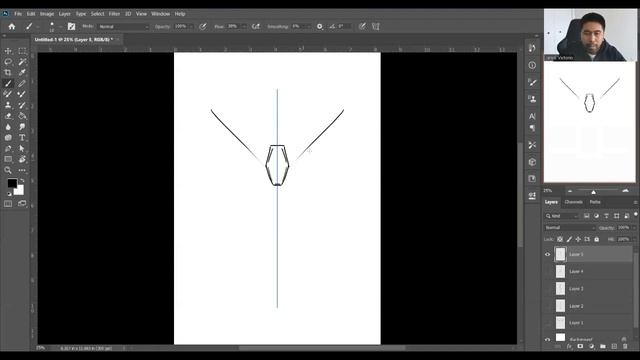Select the Rectangle shape tool

pyautogui.click(x=8, y=159)
